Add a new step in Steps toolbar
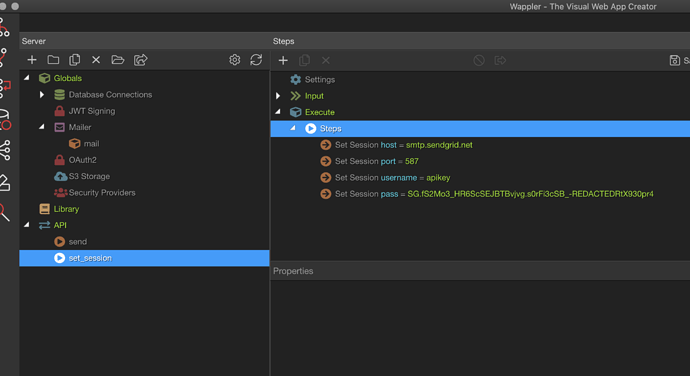 coord(283,60)
